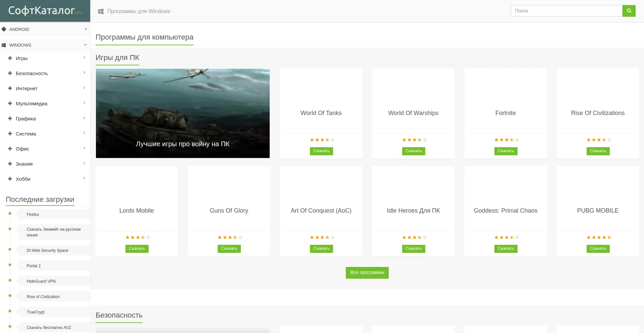Open Скачать бесплатно AVZ entry
The width and height of the screenshot is (644, 333).
pyautogui.click(x=49, y=328)
